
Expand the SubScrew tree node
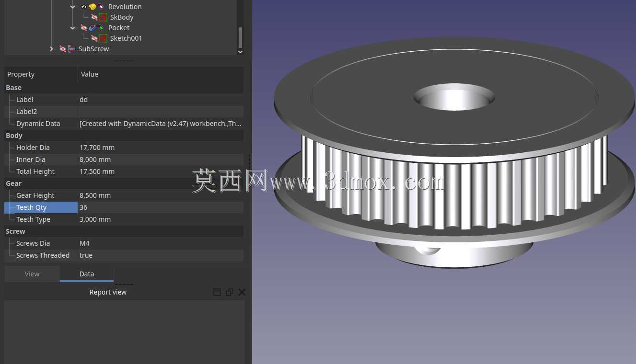pyautogui.click(x=52, y=49)
